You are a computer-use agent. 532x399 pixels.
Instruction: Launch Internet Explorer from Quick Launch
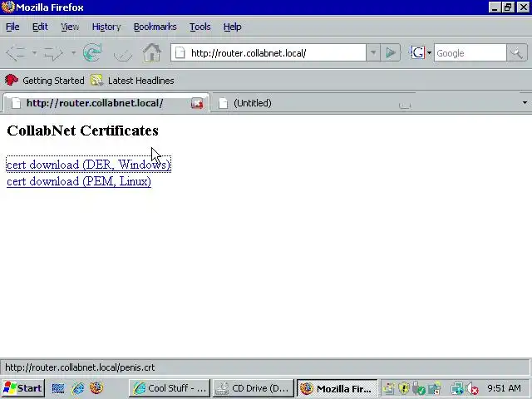[x=78, y=388]
